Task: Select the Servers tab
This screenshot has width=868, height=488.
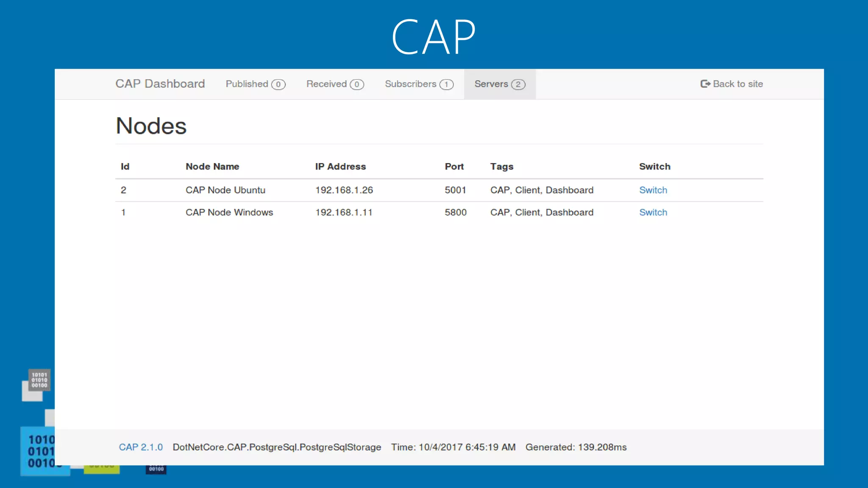Action: click(491, 84)
